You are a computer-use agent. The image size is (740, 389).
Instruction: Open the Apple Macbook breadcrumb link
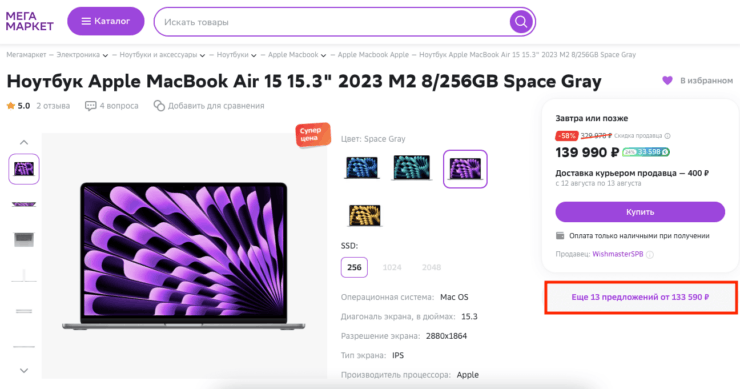pos(293,55)
